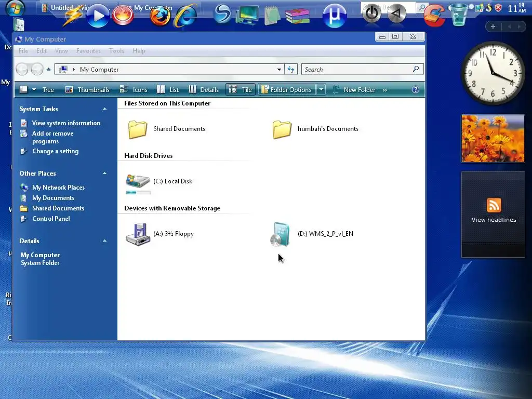The width and height of the screenshot is (532, 399).
Task: Open uTorrent from the dock
Action: pyautogui.click(x=335, y=16)
